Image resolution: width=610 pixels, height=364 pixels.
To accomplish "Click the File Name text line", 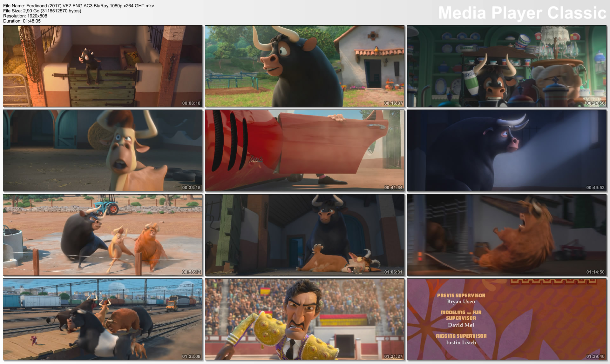I will click(78, 6).
